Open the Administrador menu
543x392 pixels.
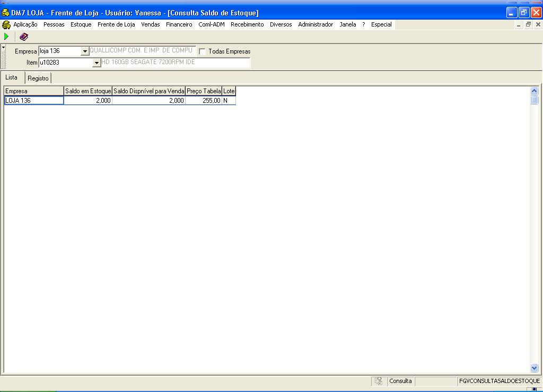[x=316, y=24]
